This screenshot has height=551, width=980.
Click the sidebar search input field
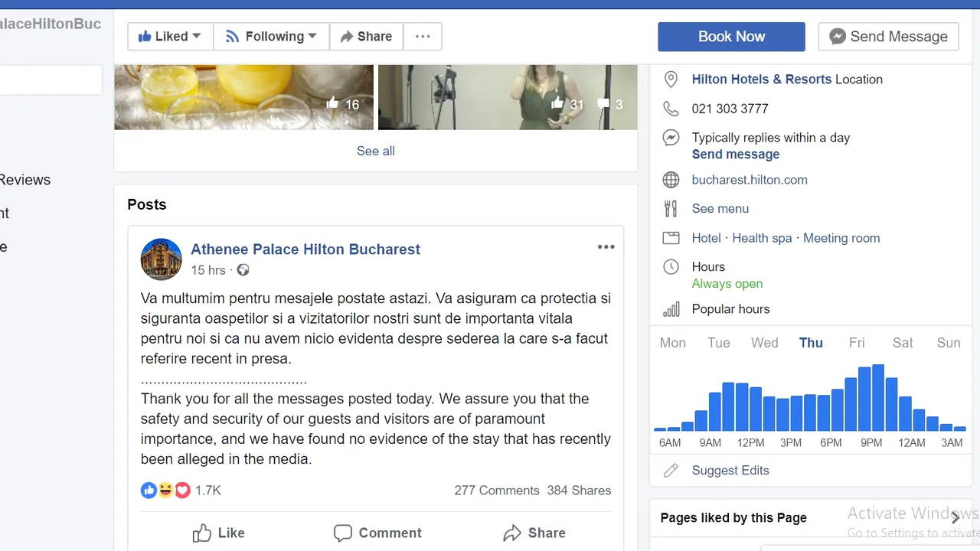coord(50,80)
